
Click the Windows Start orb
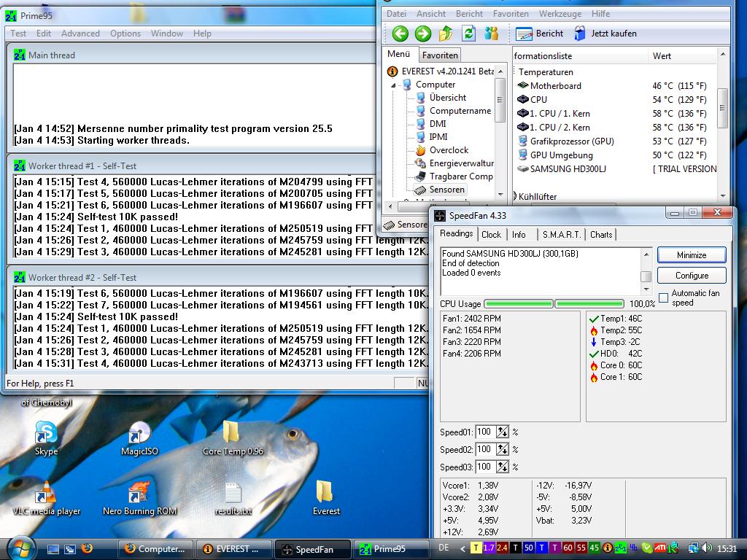coord(20,548)
